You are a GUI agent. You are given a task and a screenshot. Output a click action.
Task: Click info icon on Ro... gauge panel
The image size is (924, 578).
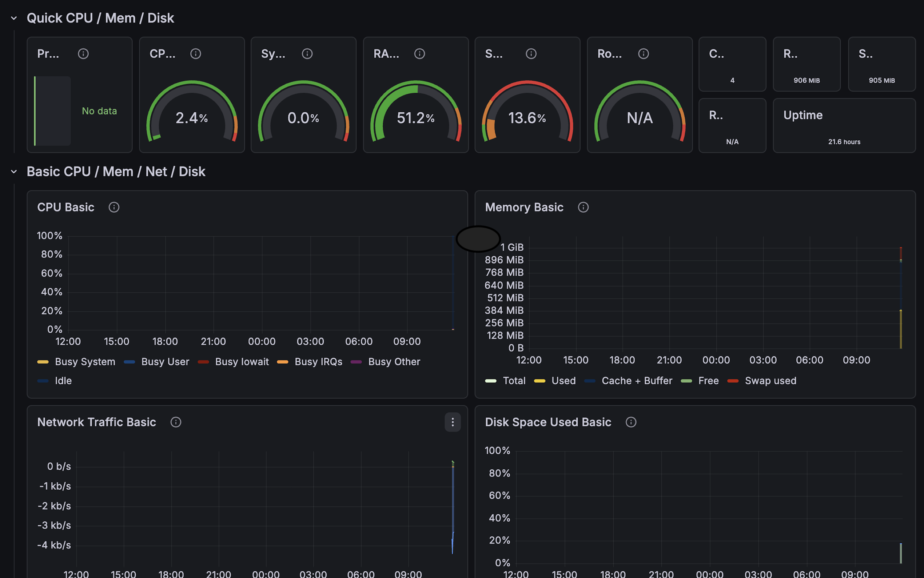(x=644, y=53)
